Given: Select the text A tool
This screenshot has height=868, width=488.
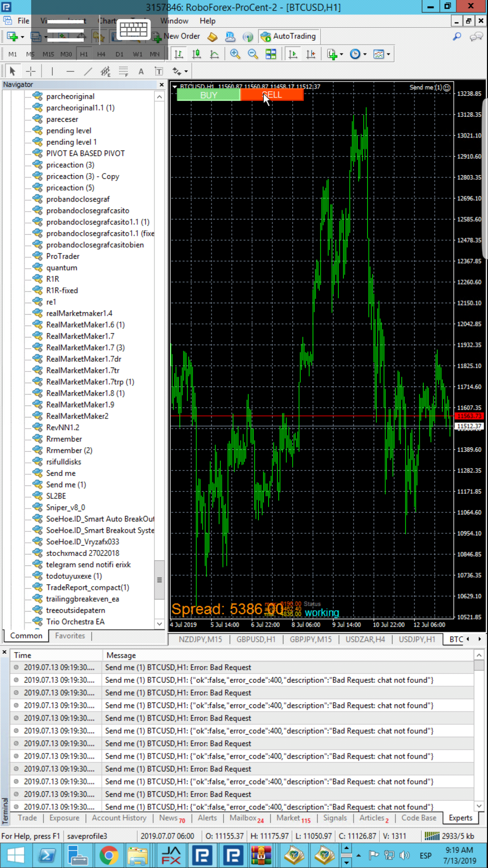Looking at the screenshot, I should (x=141, y=71).
